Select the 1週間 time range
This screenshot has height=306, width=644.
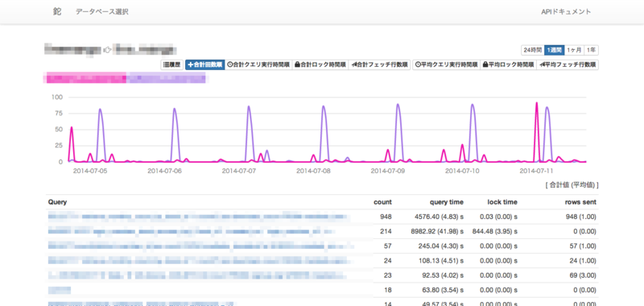554,50
